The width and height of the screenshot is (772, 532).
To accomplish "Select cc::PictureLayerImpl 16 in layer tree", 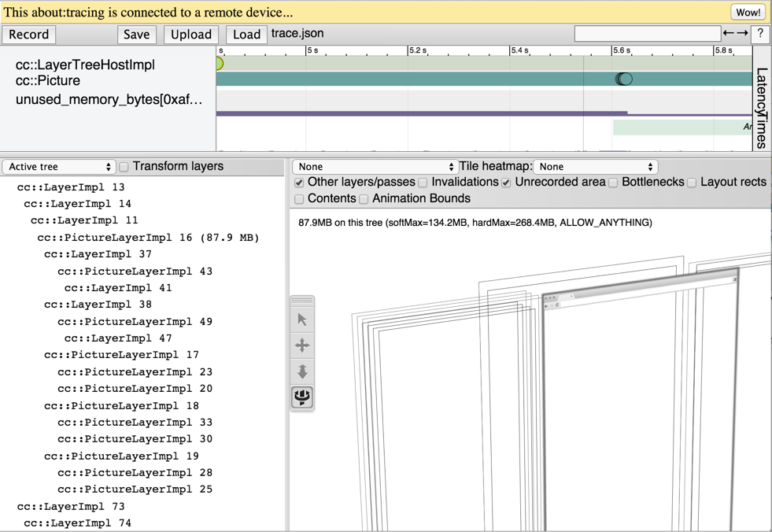I will tap(148, 238).
